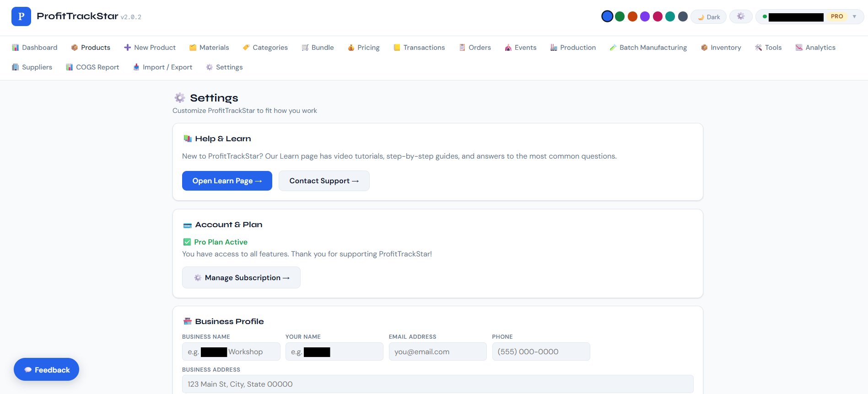868x394 pixels.
Task: Toggle Dark mode
Action: coord(708,17)
